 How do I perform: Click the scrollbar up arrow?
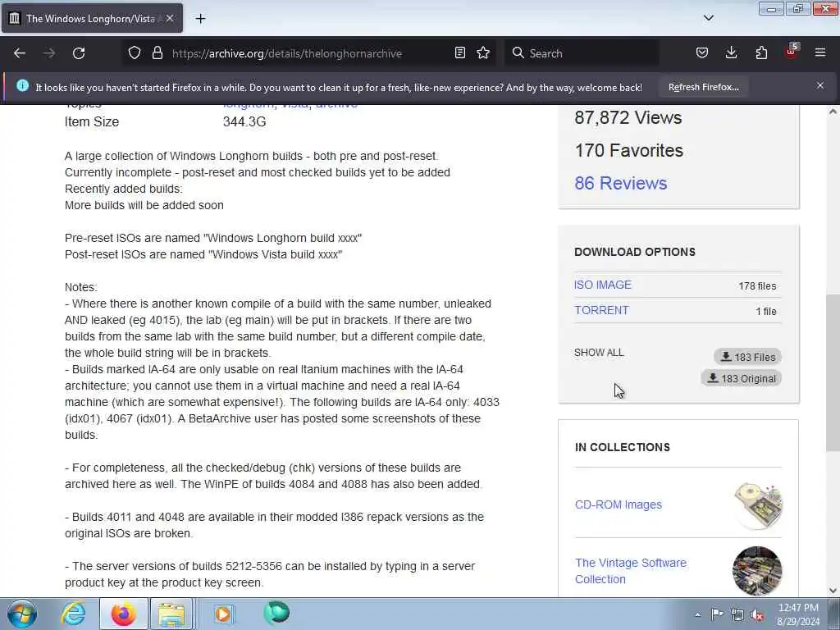(833, 112)
